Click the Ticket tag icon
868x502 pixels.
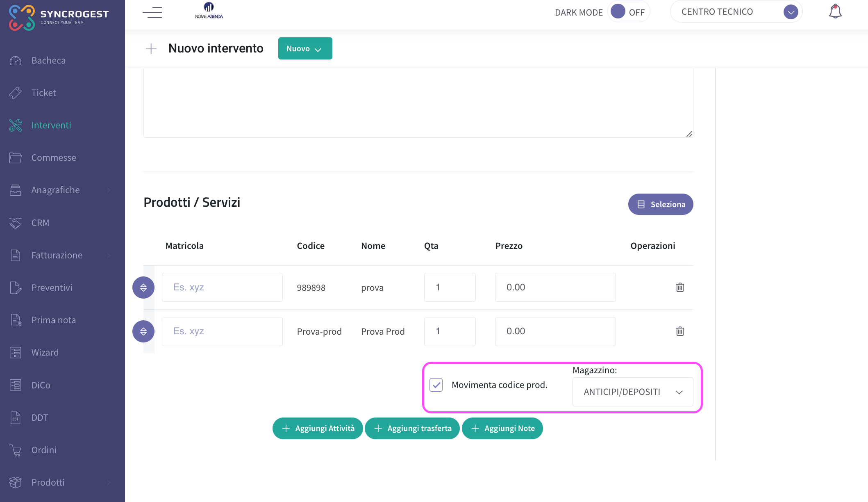point(16,93)
